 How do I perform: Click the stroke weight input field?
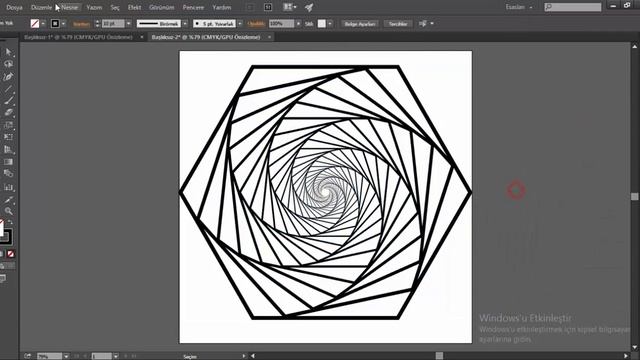tap(113, 24)
